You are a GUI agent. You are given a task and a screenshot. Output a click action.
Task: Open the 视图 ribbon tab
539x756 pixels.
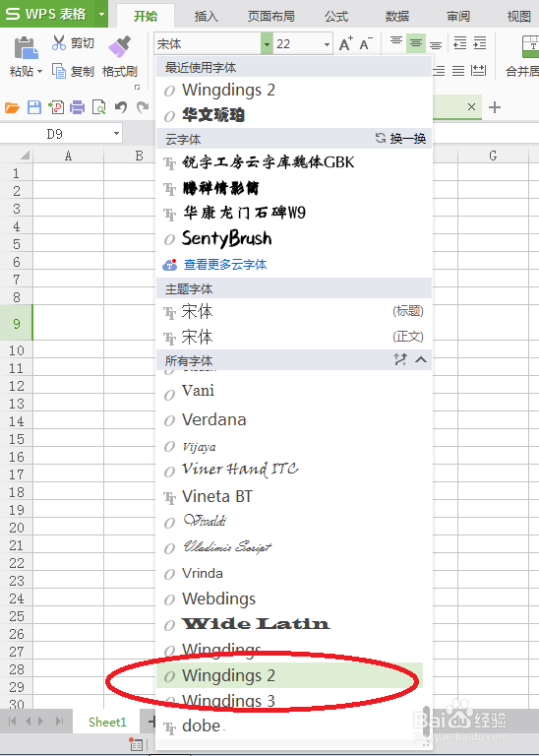(x=518, y=17)
